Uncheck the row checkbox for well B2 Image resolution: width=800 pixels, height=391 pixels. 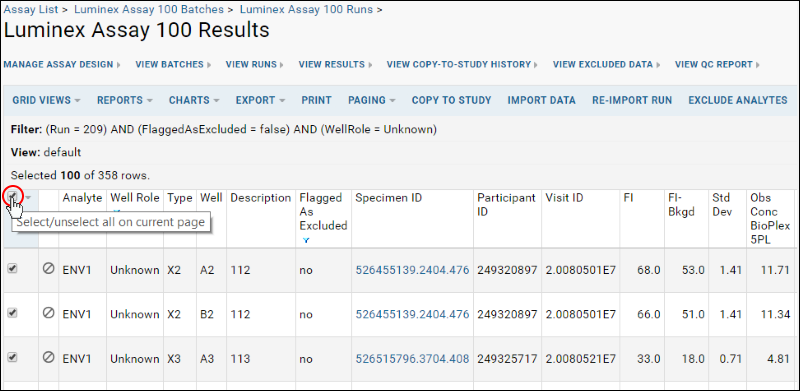(x=12, y=313)
